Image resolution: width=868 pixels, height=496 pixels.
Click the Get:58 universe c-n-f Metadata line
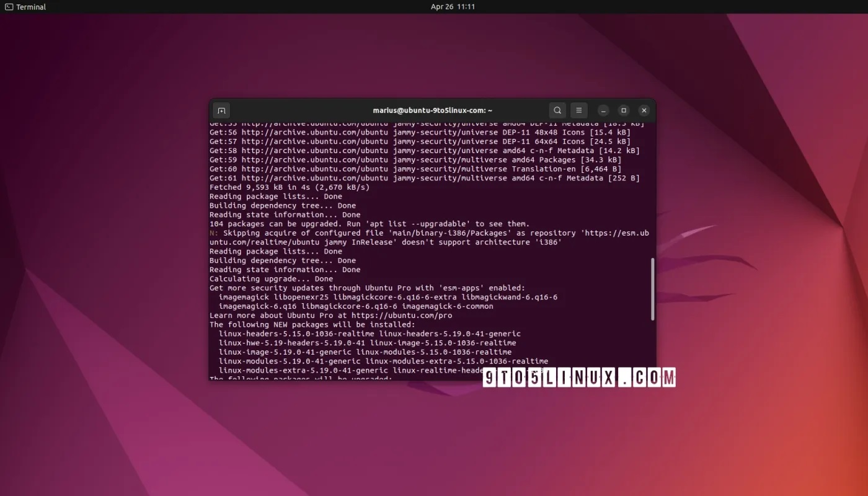click(425, 151)
